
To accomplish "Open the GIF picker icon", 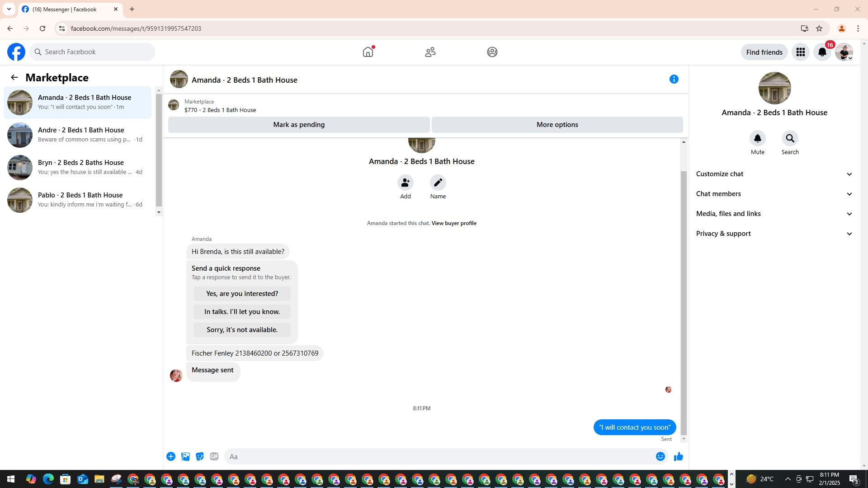I will (214, 457).
